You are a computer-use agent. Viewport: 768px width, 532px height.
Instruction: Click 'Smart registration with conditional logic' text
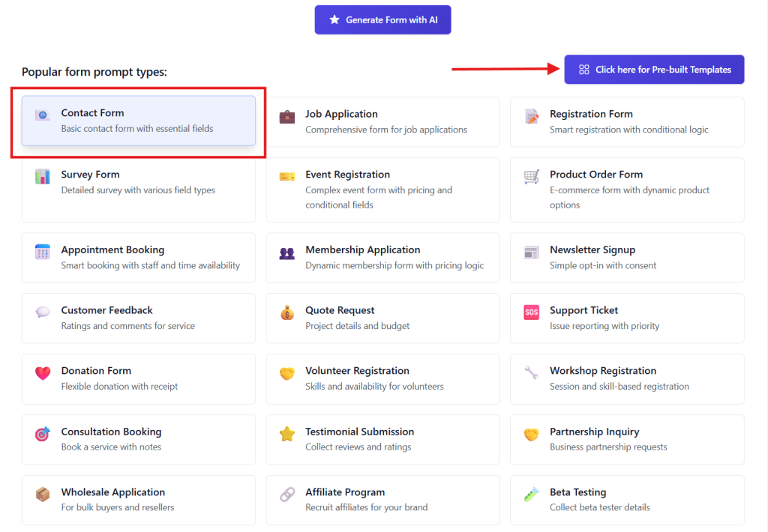click(629, 130)
